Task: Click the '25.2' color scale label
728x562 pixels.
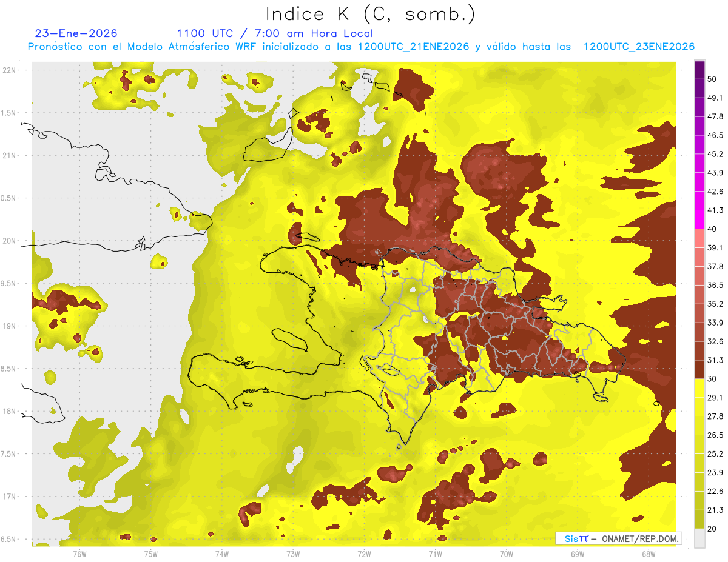Action: point(715,454)
